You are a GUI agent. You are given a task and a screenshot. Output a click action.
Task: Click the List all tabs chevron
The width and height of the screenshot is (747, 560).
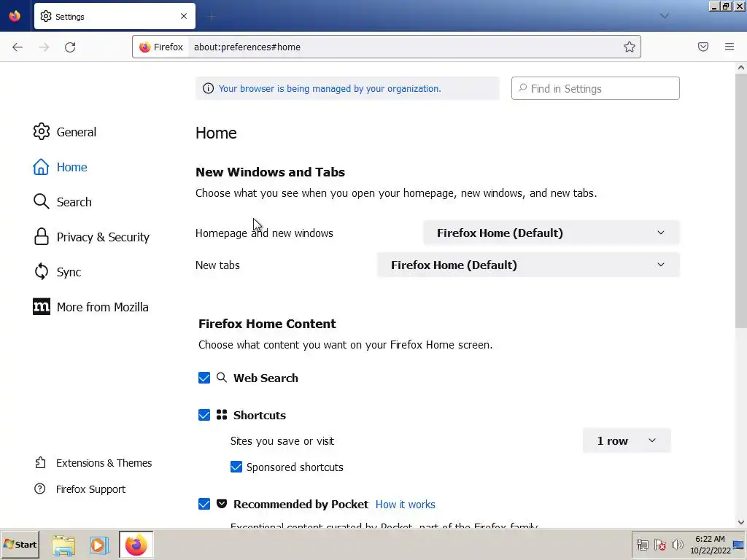click(x=664, y=16)
